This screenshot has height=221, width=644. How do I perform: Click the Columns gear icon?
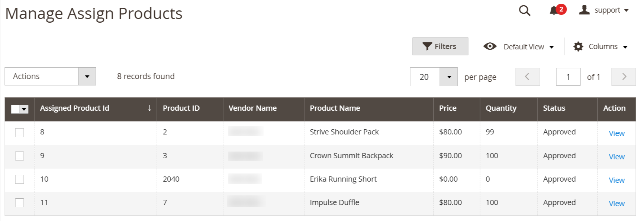click(x=578, y=46)
